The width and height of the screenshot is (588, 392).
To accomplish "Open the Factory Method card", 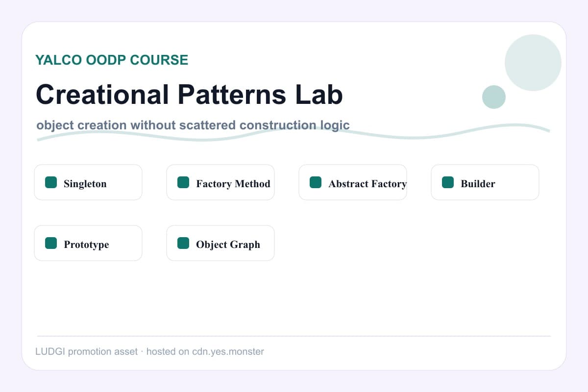I will click(220, 182).
